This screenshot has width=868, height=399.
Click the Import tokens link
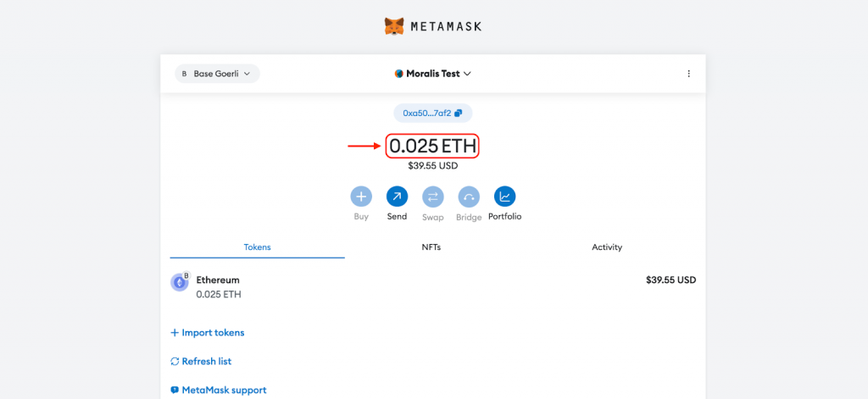pyautogui.click(x=207, y=333)
